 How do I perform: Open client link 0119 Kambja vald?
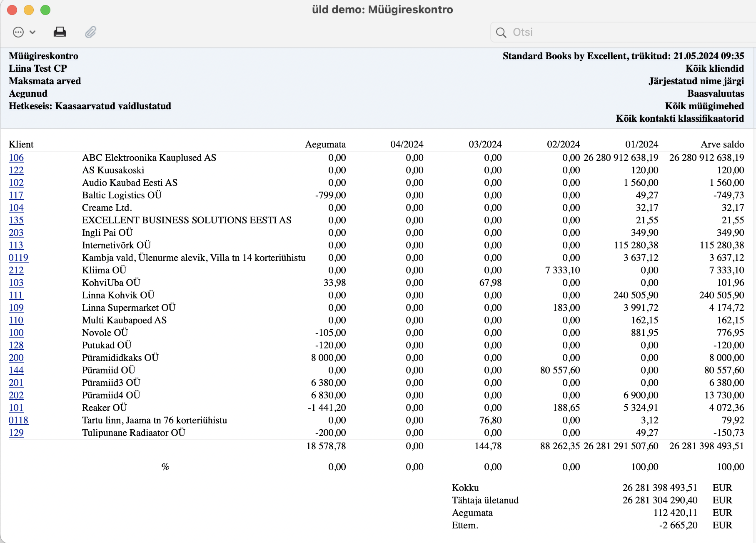(x=19, y=258)
